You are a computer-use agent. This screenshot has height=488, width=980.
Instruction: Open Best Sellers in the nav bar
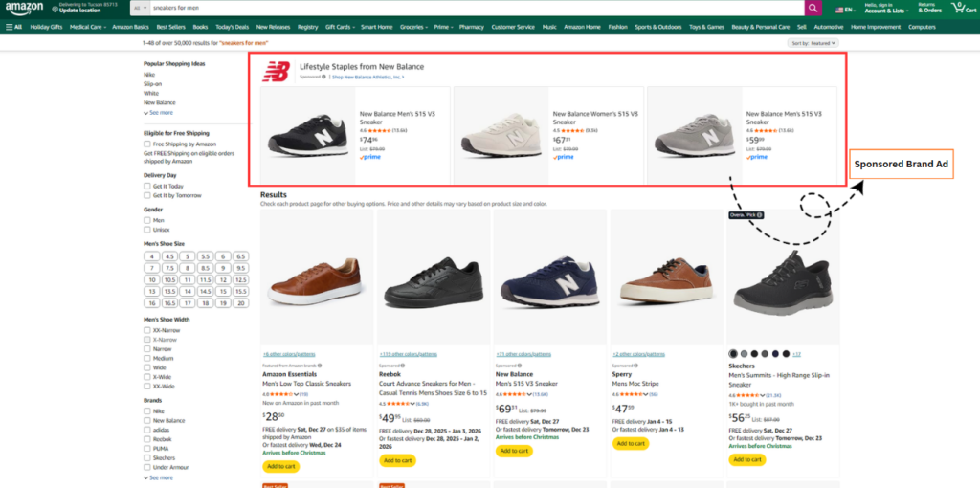(170, 27)
